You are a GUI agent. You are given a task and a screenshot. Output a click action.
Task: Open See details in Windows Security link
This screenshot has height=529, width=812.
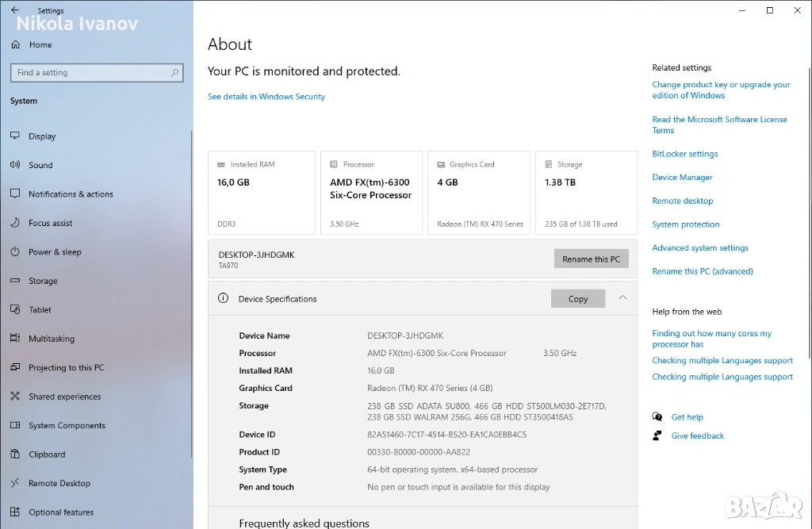tap(266, 97)
